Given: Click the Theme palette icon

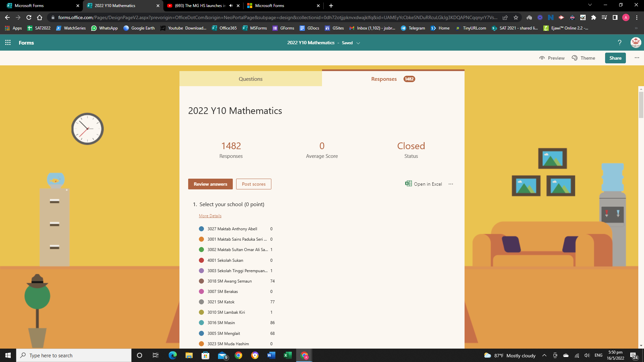Looking at the screenshot, I should 575,58.
